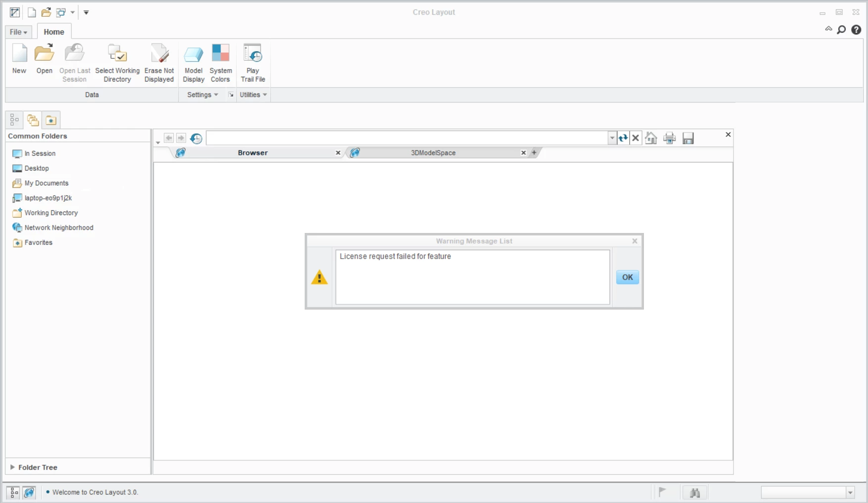Customize Quick Access Toolbar dropdown arrow
The width and height of the screenshot is (868, 503).
point(86,12)
